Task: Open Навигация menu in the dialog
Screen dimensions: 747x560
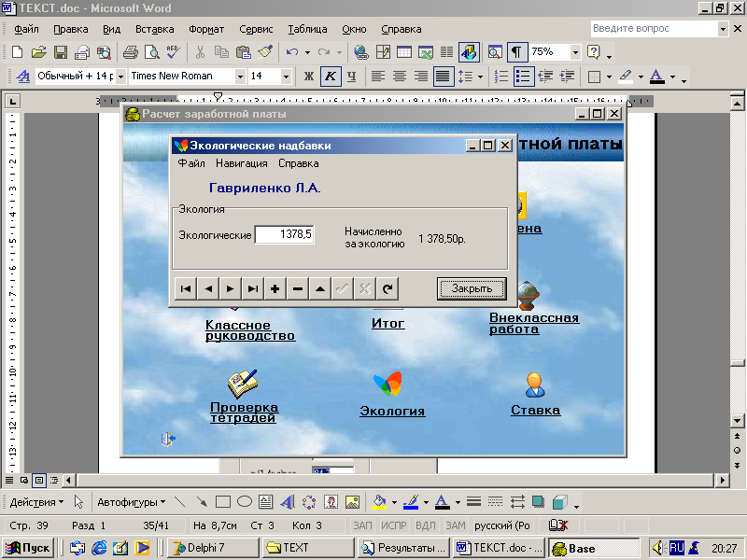Action: tap(242, 163)
